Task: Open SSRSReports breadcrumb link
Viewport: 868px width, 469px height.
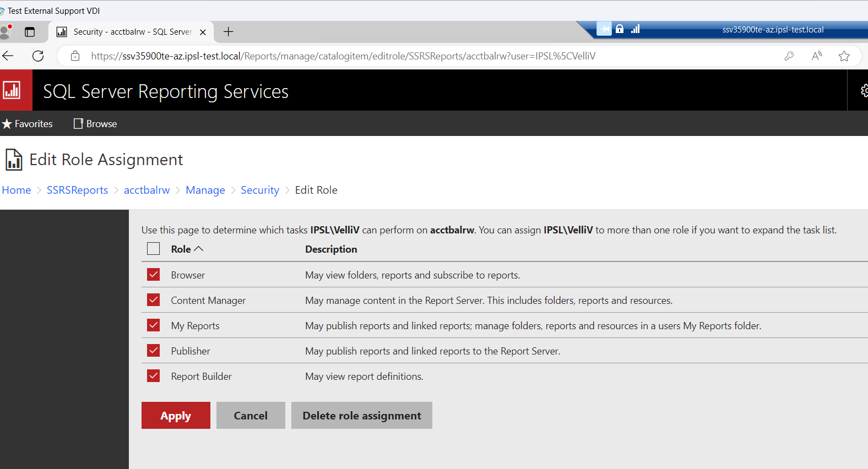Action: coord(78,190)
